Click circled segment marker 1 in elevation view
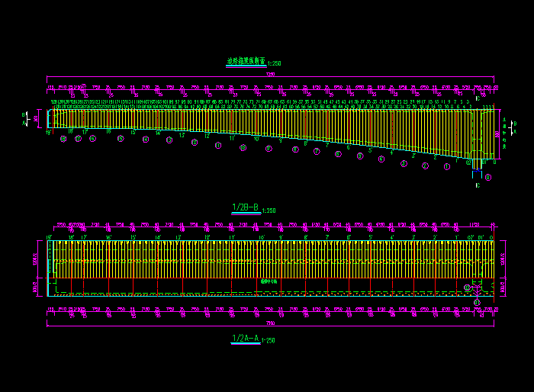 (x=447, y=167)
